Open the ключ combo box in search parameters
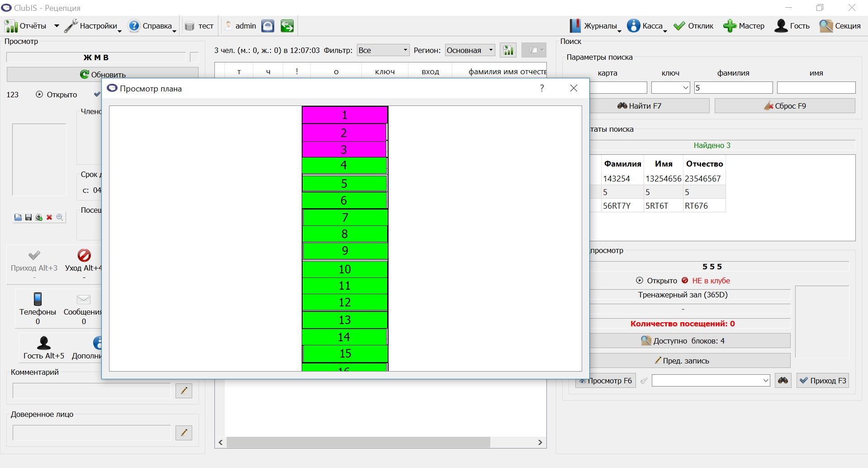The height and width of the screenshot is (468, 868). [x=670, y=88]
